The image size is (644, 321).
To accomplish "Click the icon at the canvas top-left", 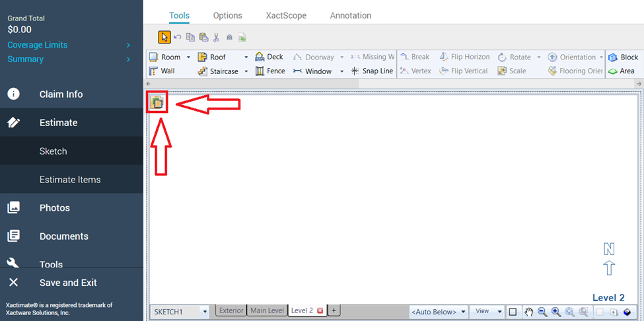I will click(157, 103).
